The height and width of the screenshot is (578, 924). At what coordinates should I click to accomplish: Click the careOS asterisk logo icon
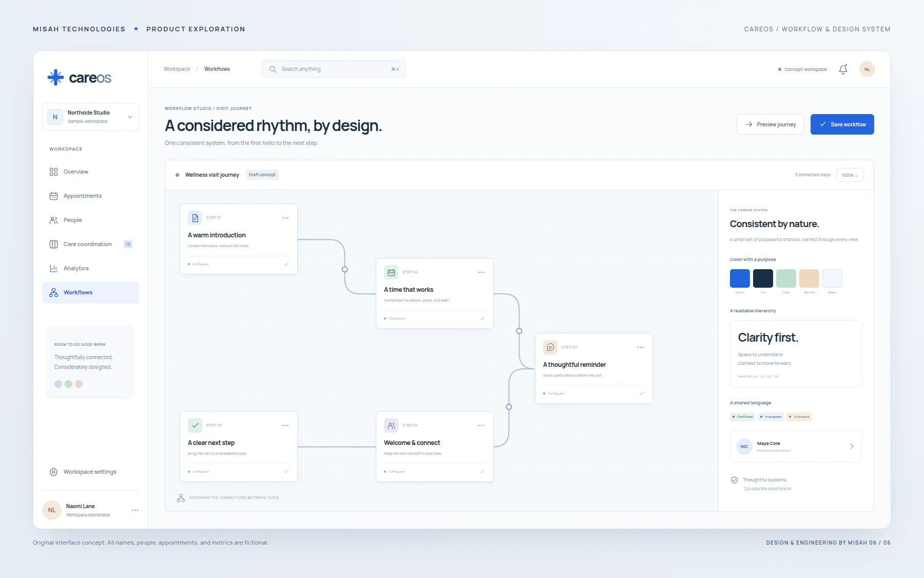tap(55, 77)
